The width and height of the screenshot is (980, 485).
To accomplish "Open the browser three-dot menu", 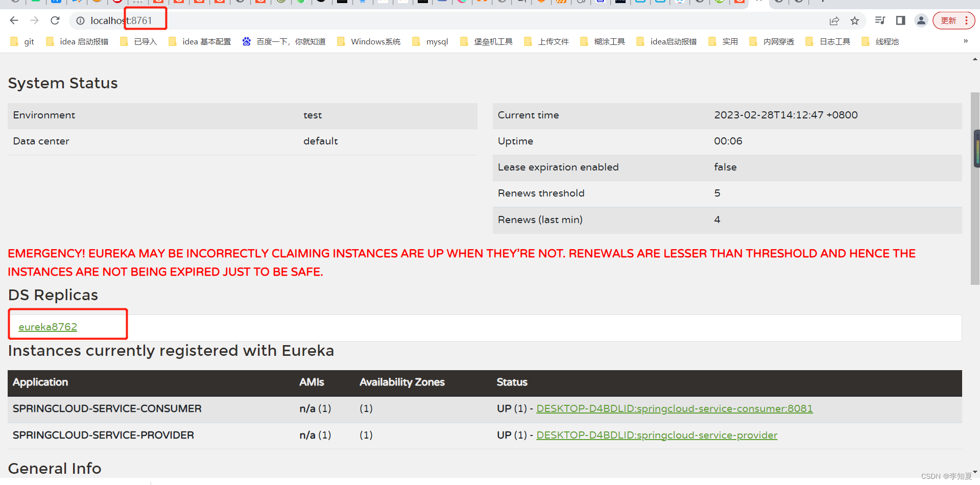I will [x=966, y=20].
